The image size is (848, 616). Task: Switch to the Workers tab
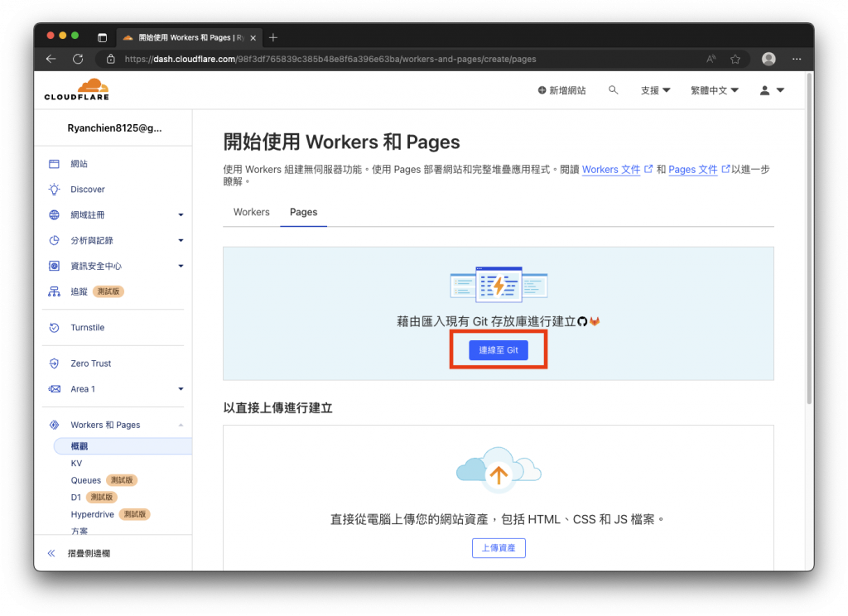[x=252, y=212]
